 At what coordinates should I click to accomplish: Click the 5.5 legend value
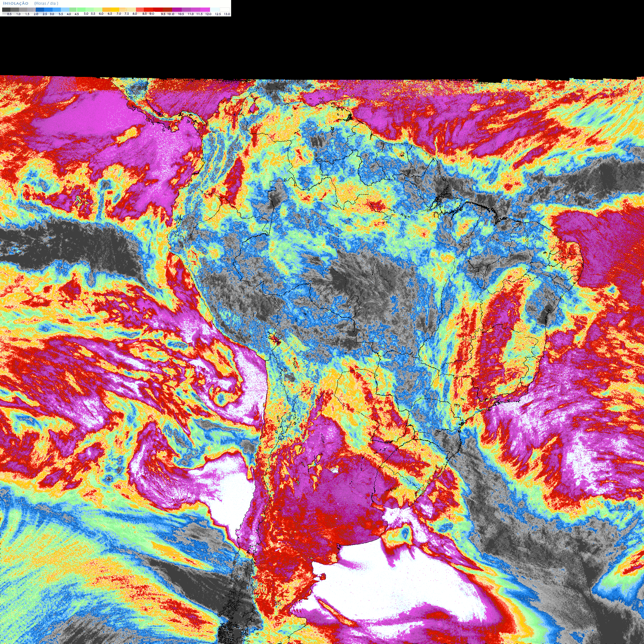93,14
